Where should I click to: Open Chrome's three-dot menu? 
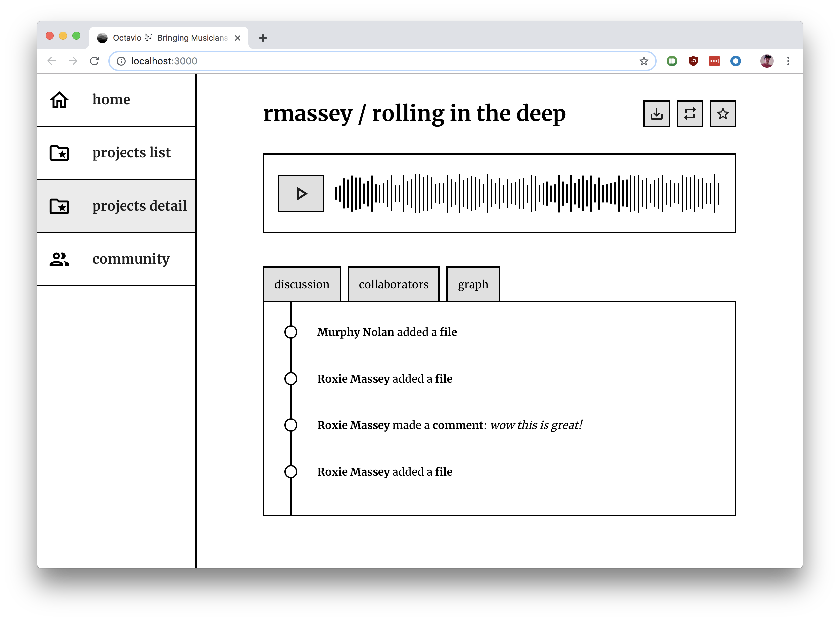point(788,61)
